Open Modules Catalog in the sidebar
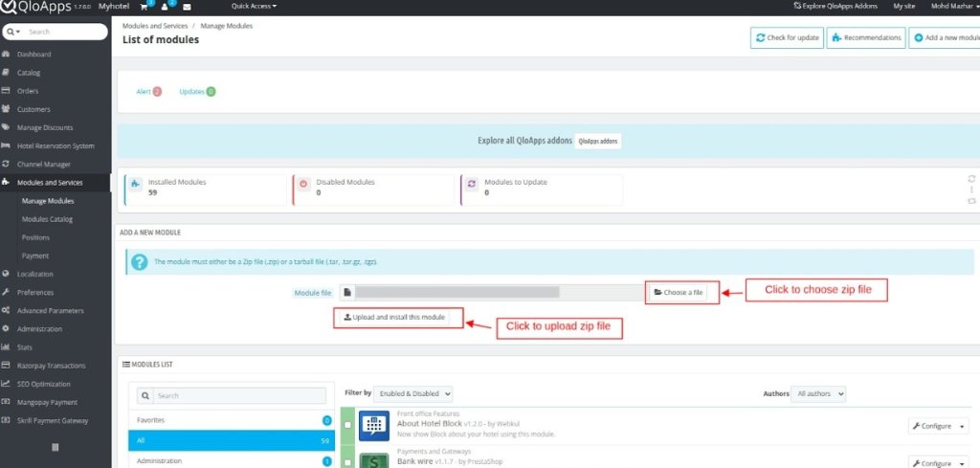Image resolution: width=980 pixels, height=468 pixels. 48,219
